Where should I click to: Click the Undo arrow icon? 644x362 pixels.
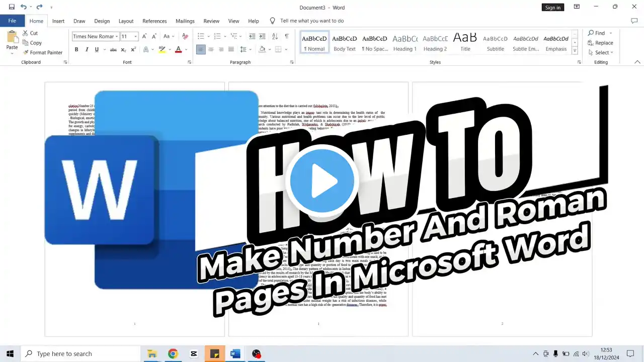[x=23, y=7]
